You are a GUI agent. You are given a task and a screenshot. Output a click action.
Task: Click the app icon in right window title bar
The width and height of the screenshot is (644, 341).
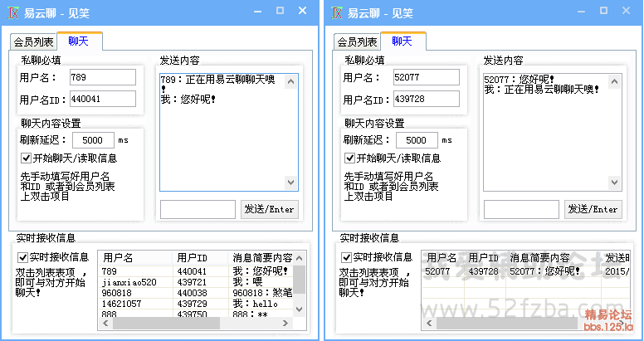(x=337, y=12)
